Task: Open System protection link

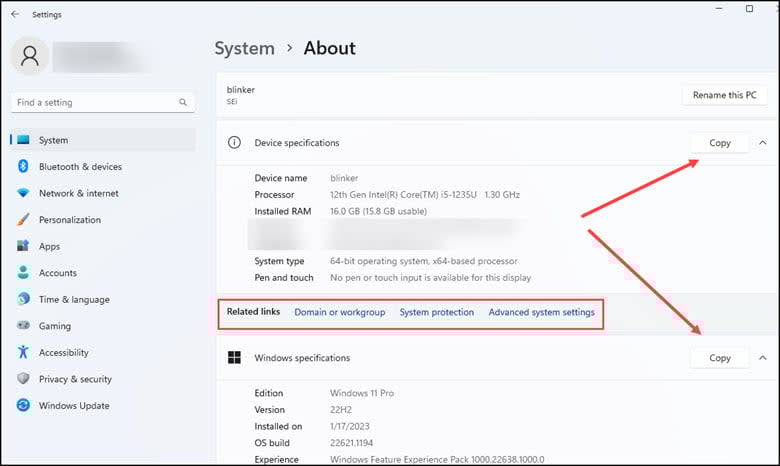Action: (437, 312)
